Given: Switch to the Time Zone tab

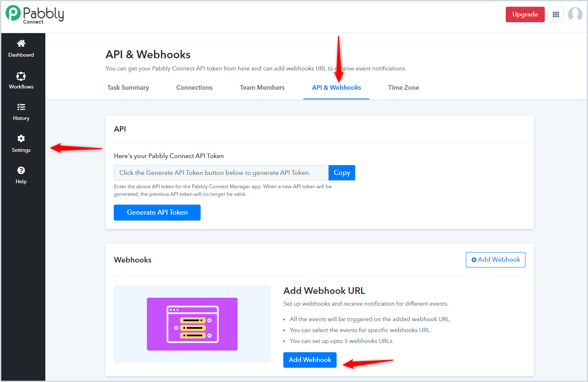Looking at the screenshot, I should (404, 88).
